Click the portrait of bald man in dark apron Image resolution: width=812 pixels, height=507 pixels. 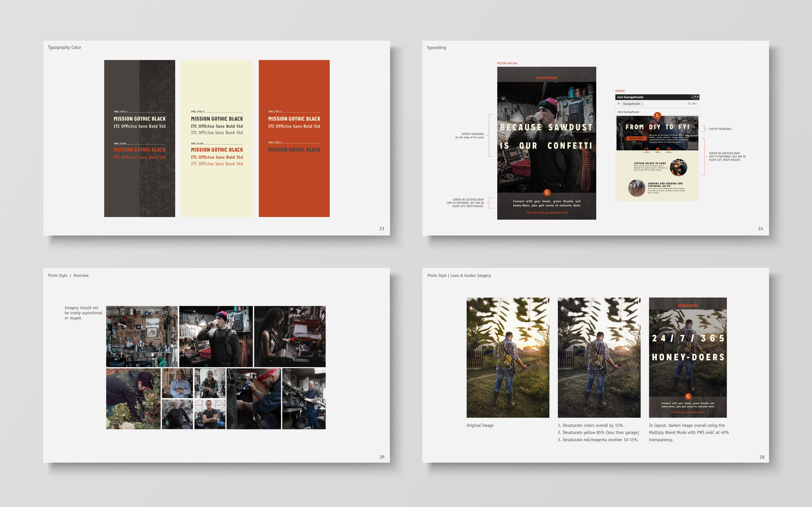point(177,414)
